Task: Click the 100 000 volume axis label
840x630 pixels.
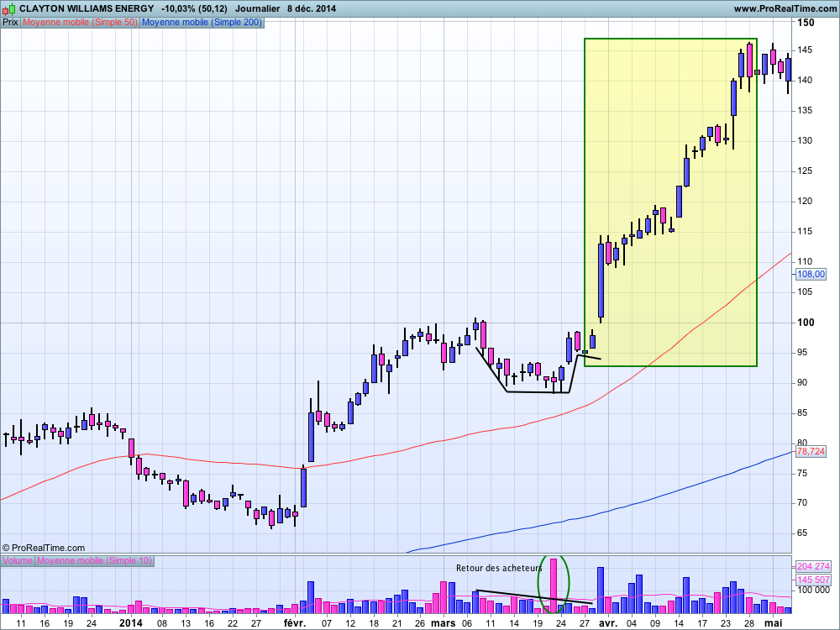Action: pyautogui.click(x=814, y=591)
